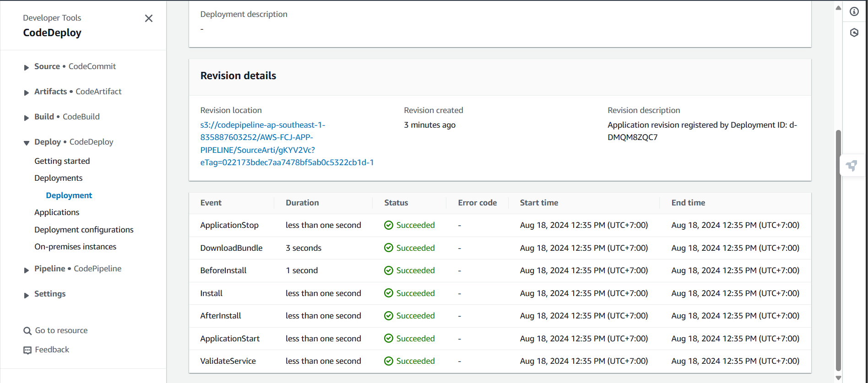The height and width of the screenshot is (383, 868).
Task: Click the rocket quick-start icon
Action: (x=852, y=165)
